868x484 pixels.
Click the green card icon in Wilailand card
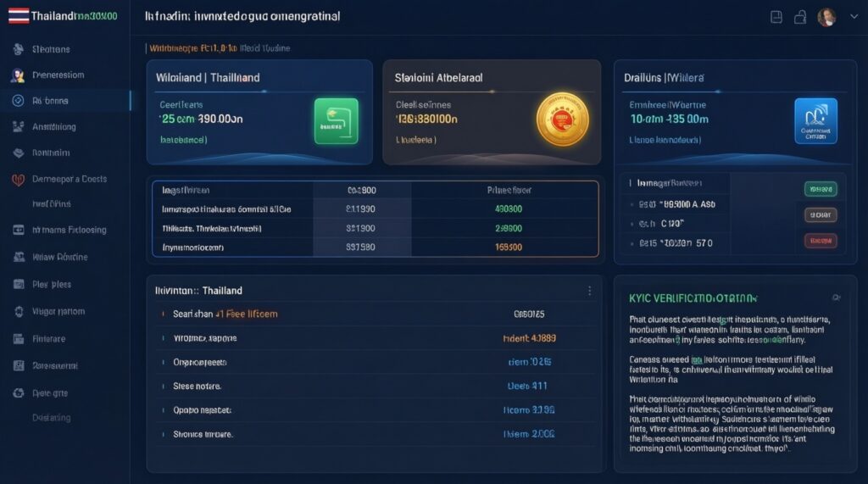pyautogui.click(x=336, y=121)
